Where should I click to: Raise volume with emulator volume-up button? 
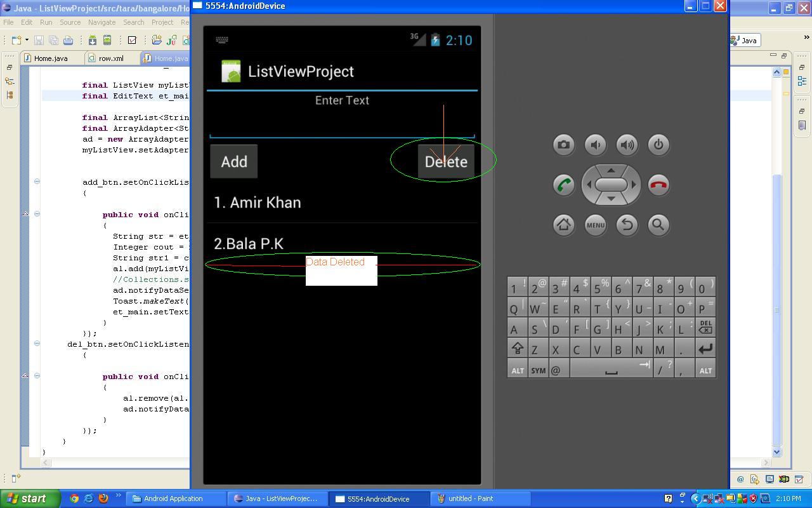(x=627, y=145)
